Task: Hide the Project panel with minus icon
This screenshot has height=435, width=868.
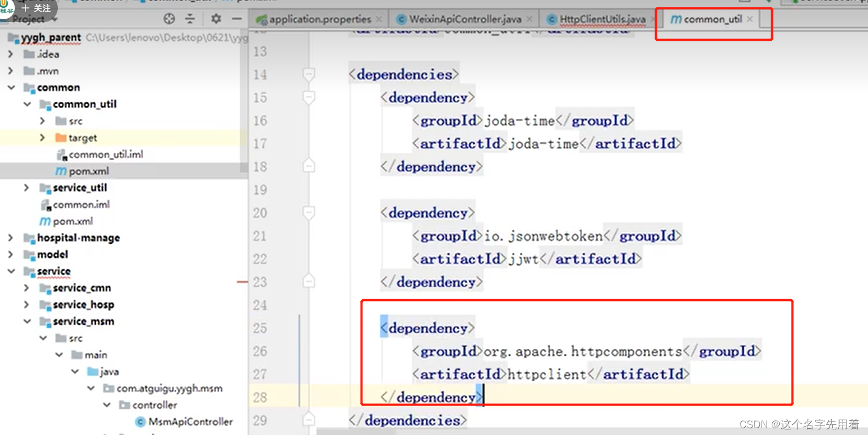Action: click(237, 19)
